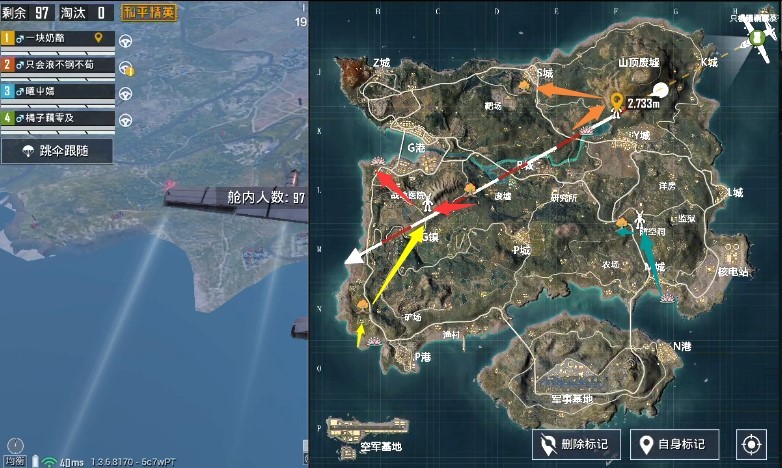The height and width of the screenshot is (468, 782).
Task: Click steering wheel icon beside player 2
Action: click(x=126, y=68)
